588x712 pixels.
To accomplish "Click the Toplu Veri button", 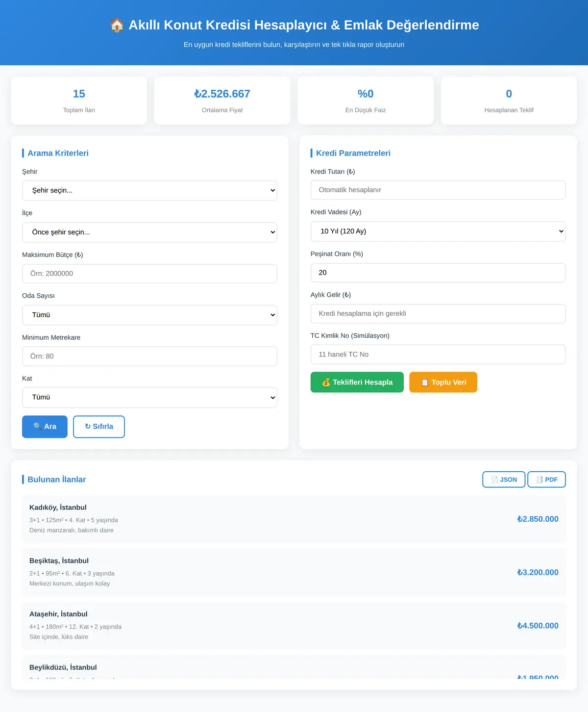I will tap(443, 382).
